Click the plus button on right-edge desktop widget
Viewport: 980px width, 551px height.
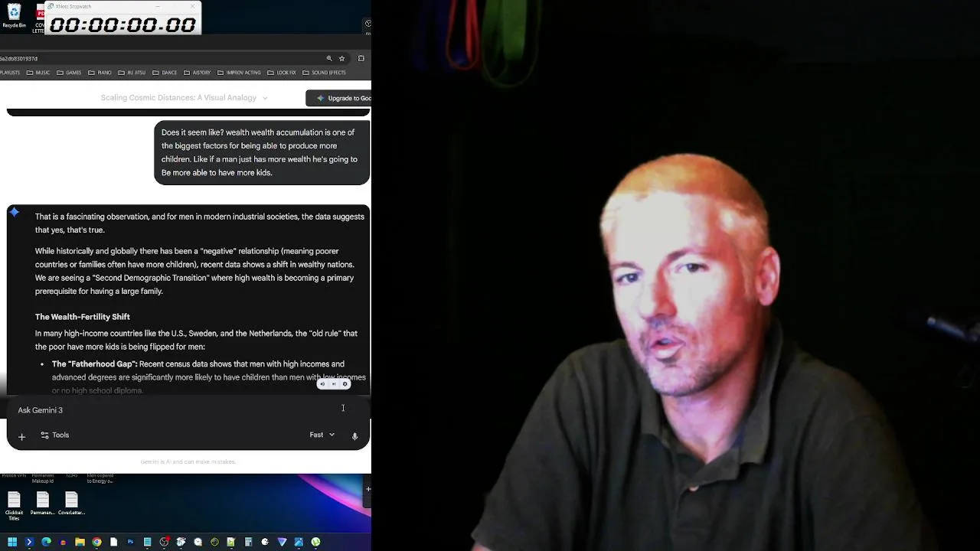(368, 488)
